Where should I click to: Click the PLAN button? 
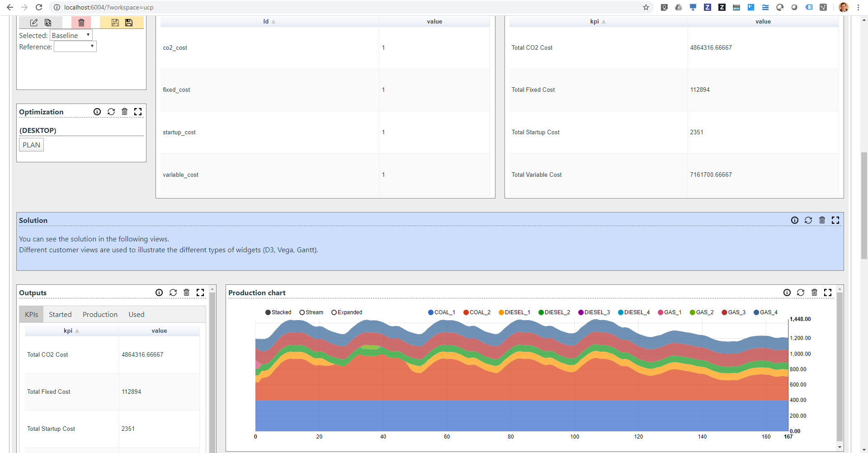coord(32,145)
